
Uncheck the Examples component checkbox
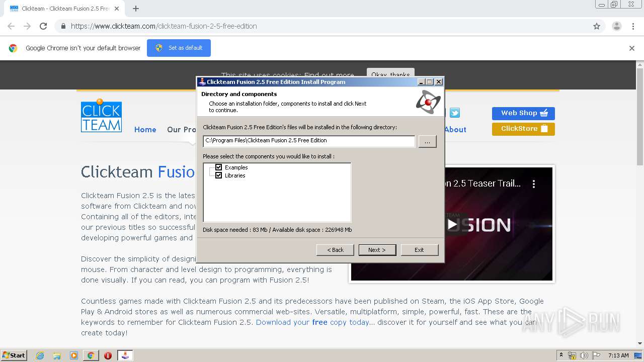tap(218, 167)
